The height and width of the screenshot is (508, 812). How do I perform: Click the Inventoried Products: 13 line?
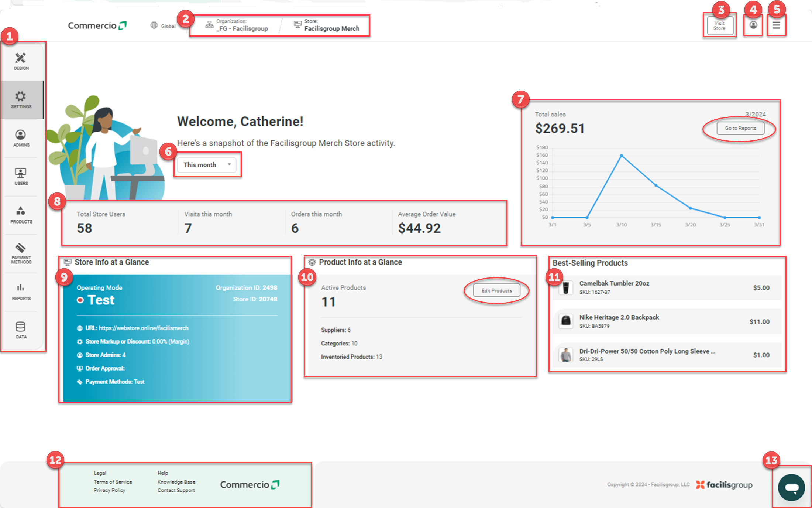coord(351,357)
